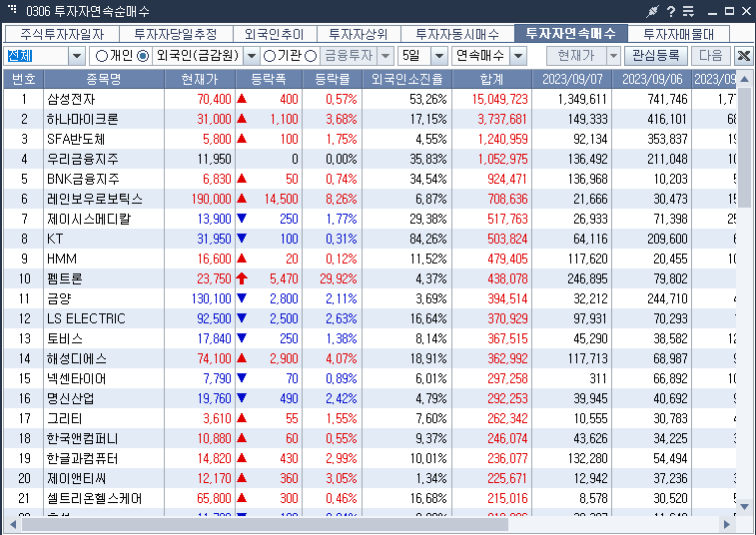Screen dimensions: 756x535
Task: Click the 2023/09/06 column header
Action: point(652,79)
